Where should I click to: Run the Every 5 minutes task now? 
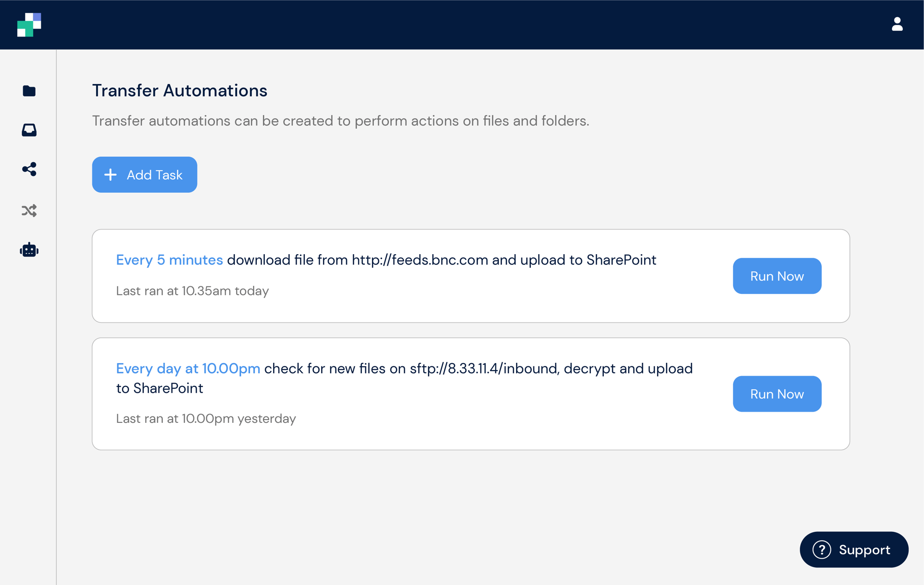click(x=777, y=276)
